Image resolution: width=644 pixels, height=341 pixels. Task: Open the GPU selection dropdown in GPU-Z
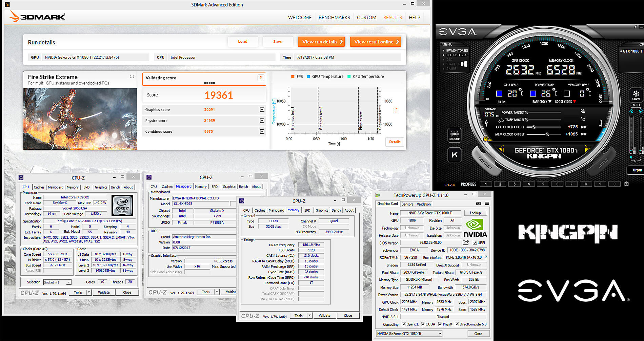click(x=409, y=334)
